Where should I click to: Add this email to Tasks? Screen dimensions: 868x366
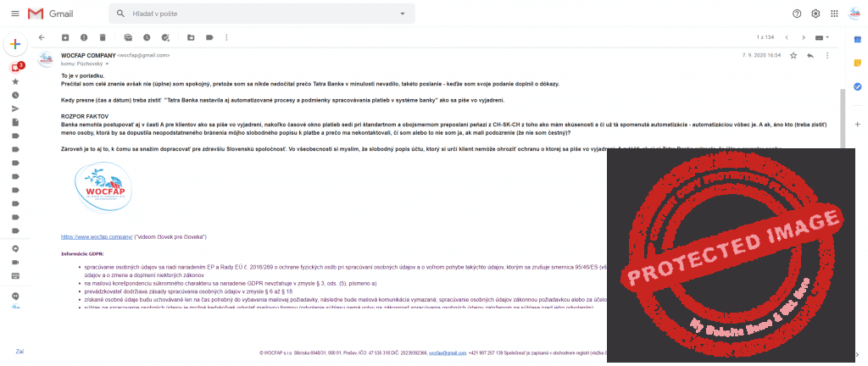click(x=165, y=37)
